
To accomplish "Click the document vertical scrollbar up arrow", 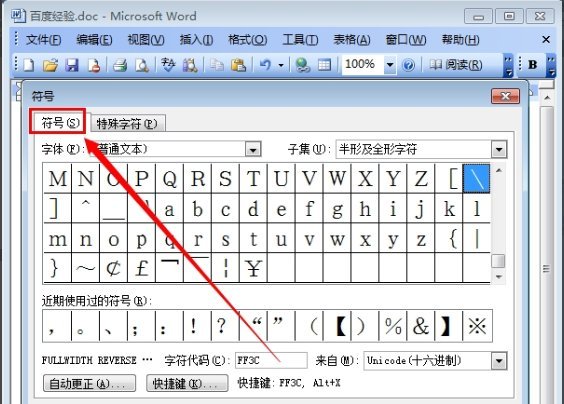I will (x=547, y=98).
